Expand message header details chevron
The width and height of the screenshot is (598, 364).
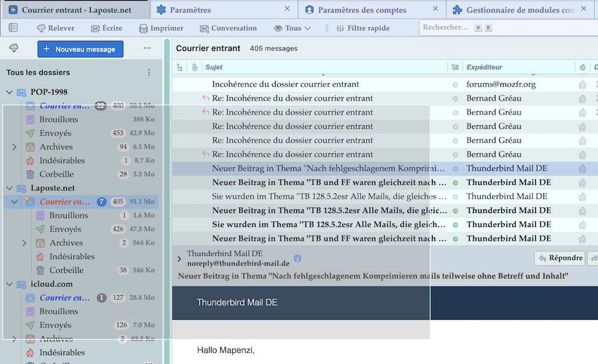pos(179,259)
